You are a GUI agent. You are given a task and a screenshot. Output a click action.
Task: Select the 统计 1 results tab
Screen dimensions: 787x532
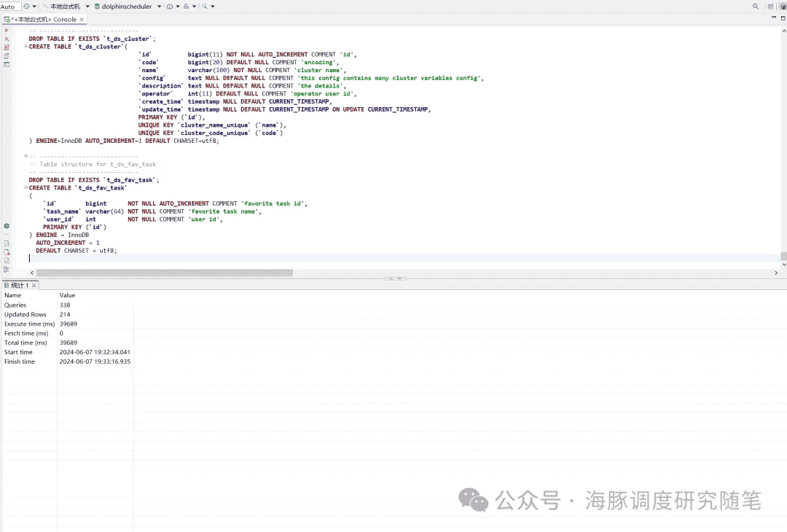tap(18, 285)
